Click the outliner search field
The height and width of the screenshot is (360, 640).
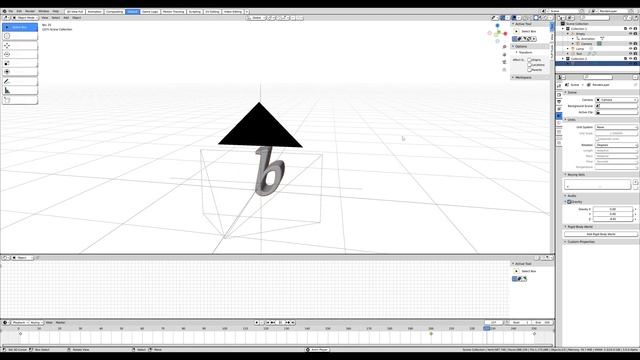(x=595, y=18)
